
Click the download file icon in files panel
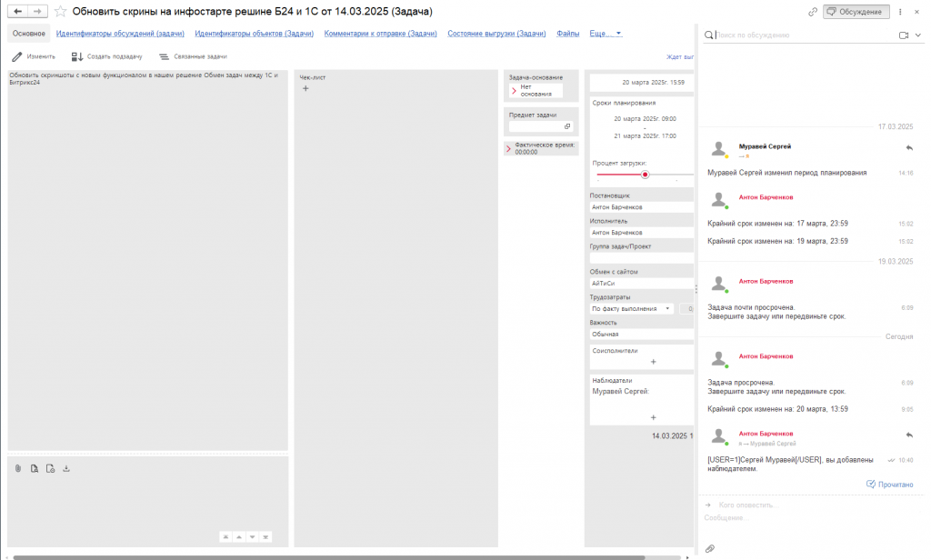point(66,468)
